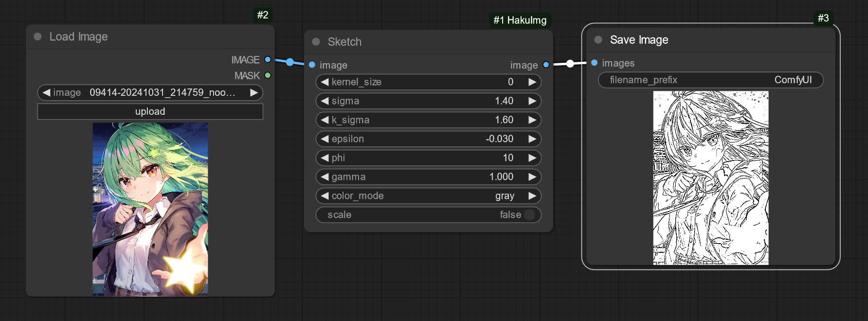Image resolution: width=868 pixels, height=321 pixels.
Task: Increase kernel_size with the right arrow
Action: pos(532,82)
